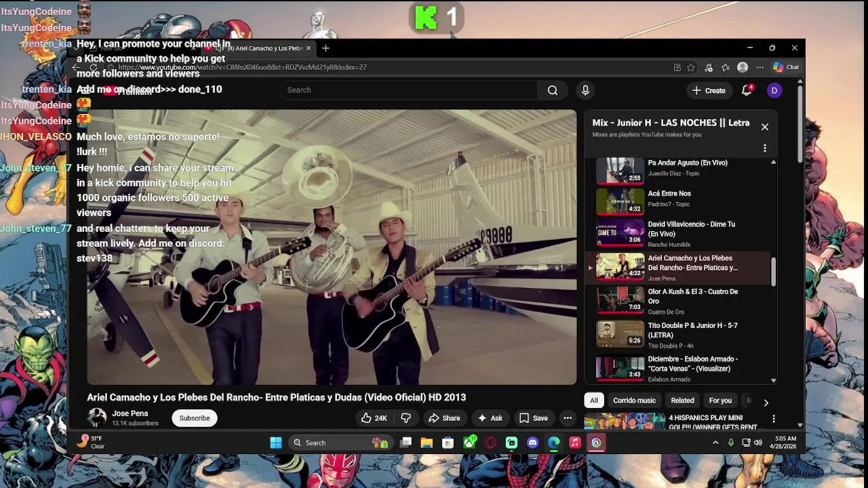Click the YouTube search magnifier button

pyautogui.click(x=553, y=90)
